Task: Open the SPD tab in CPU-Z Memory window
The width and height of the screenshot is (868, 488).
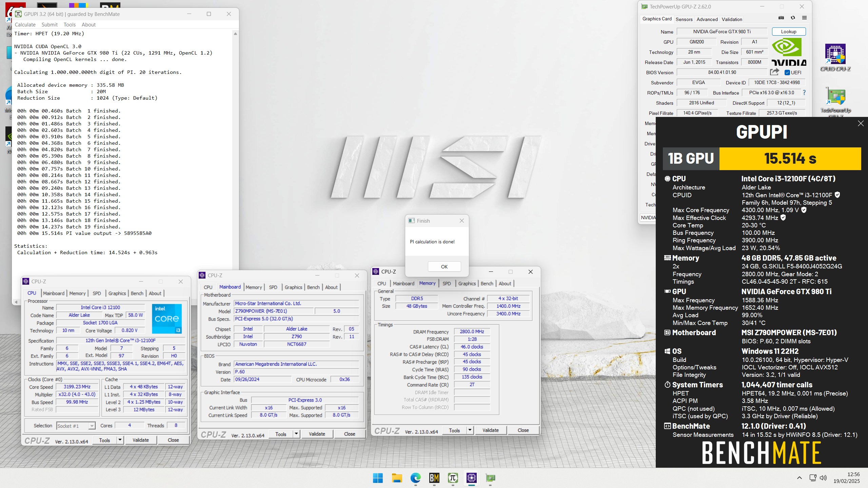Action: coord(447,283)
